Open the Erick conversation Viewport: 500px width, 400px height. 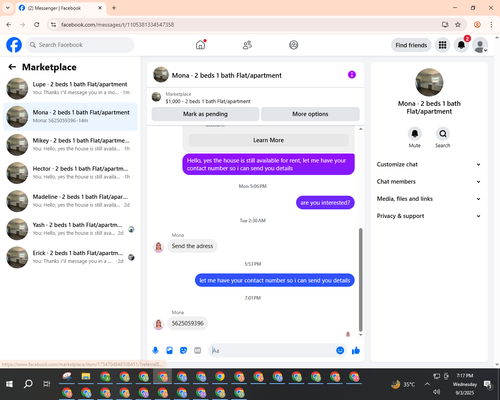pos(70,257)
